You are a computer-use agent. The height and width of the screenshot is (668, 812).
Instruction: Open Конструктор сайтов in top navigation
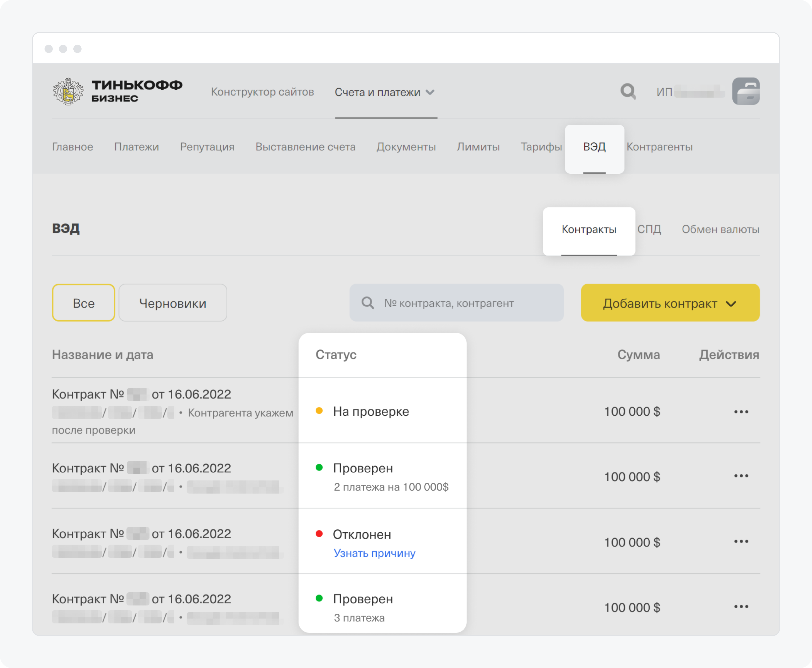[262, 92]
